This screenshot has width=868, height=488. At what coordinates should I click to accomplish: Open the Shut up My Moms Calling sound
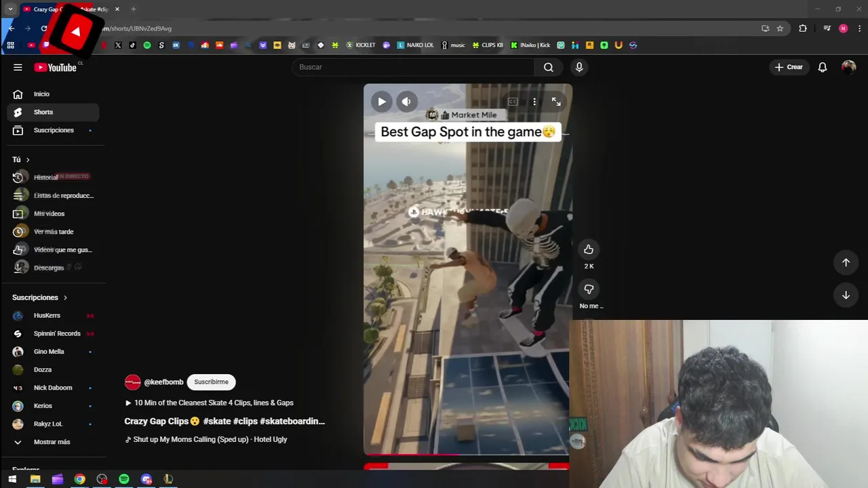(205, 439)
